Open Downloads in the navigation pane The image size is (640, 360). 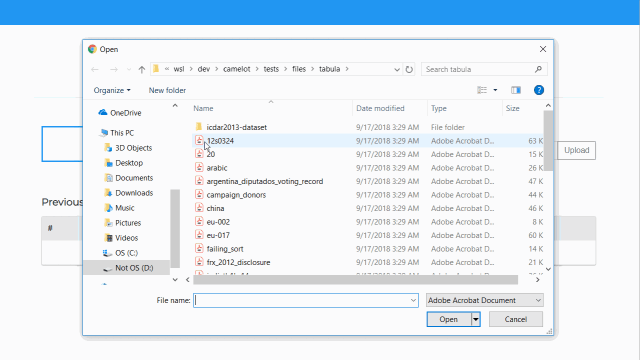(x=129, y=193)
